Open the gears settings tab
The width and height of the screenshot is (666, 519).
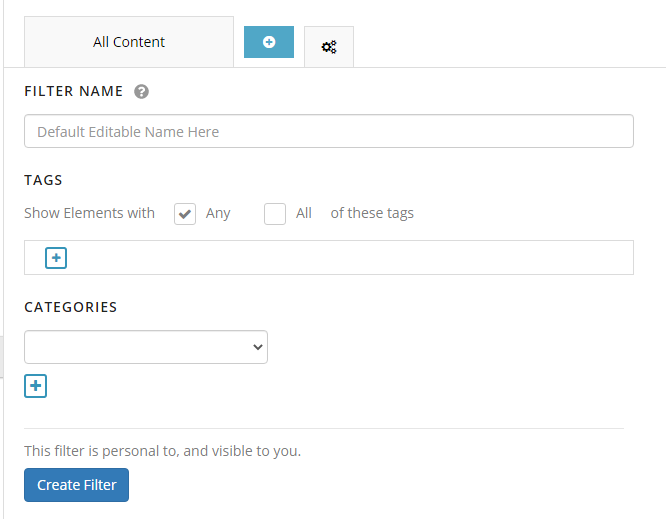tap(329, 47)
